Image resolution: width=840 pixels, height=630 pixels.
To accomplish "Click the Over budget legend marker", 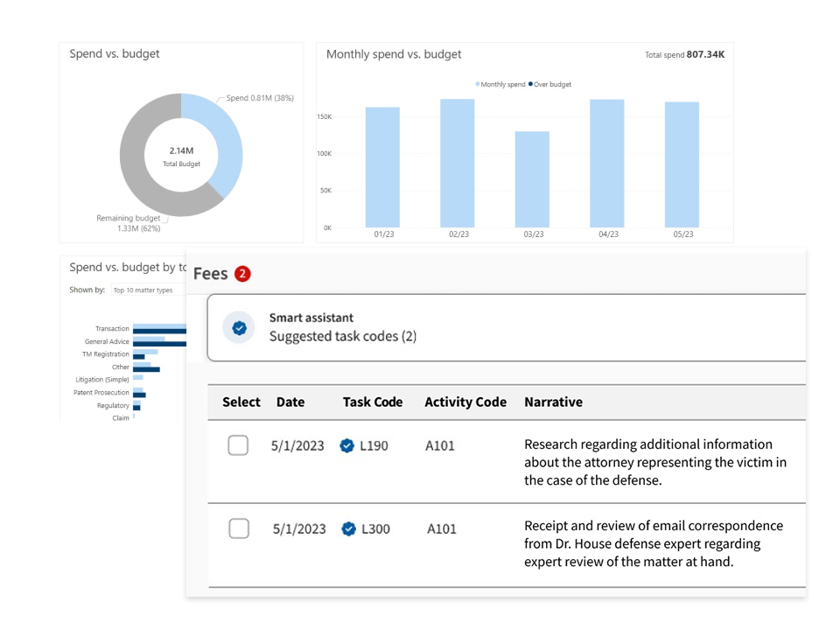I will [530, 85].
